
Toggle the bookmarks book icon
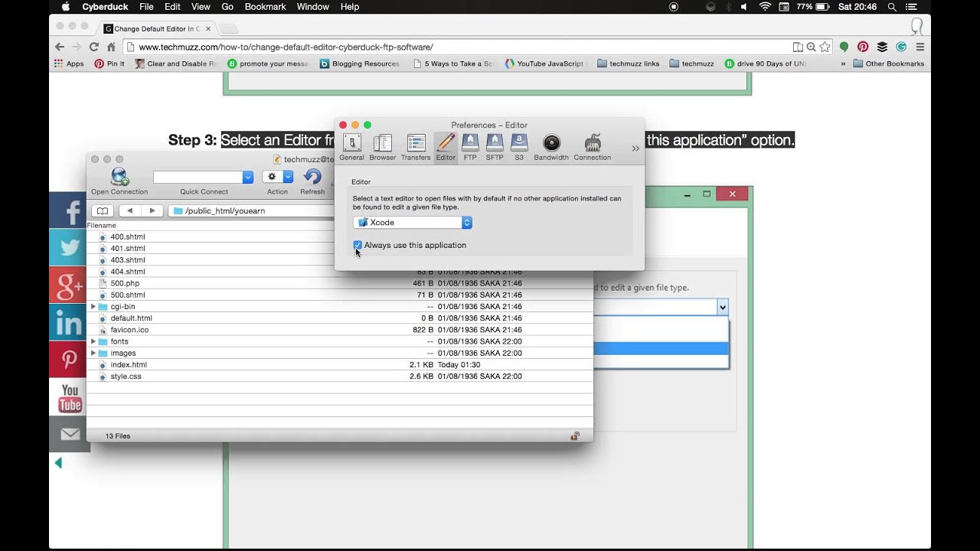coord(102,210)
